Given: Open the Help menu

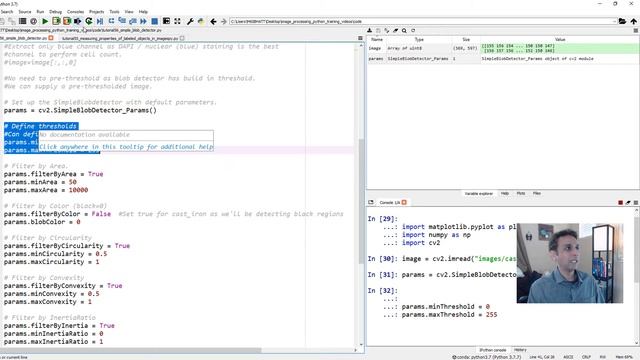Looking at the screenshot, I should click(x=143, y=12).
